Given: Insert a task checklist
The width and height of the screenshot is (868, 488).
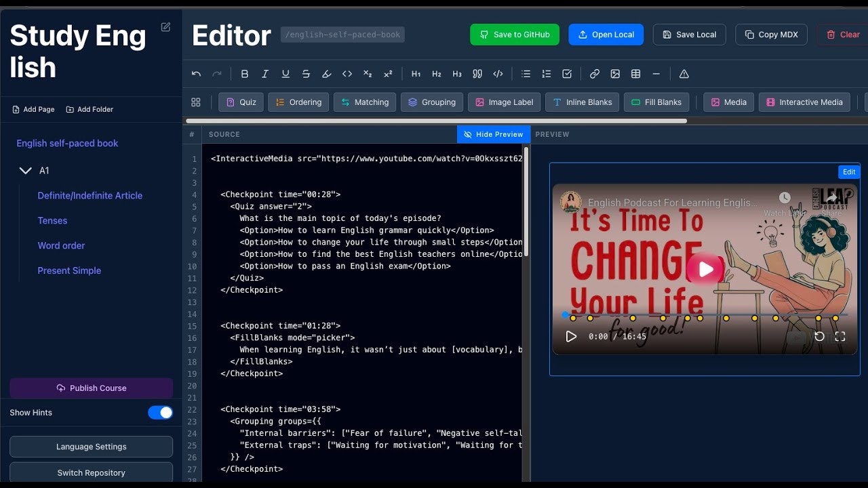Looking at the screenshot, I should [567, 74].
